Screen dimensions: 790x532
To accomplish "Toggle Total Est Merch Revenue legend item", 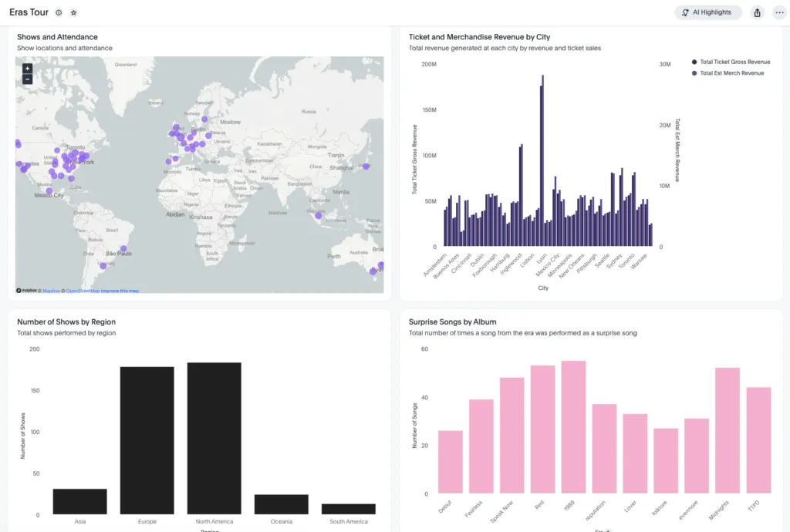I will (731, 73).
